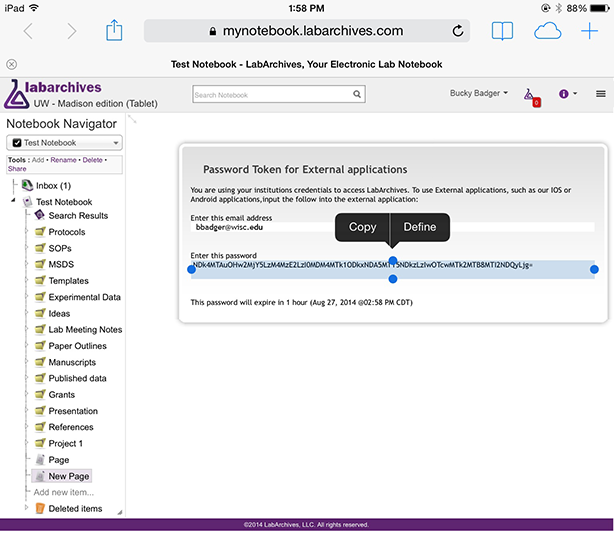This screenshot has width=614, height=538.
Task: Click the Add tool link
Action: click(38, 160)
